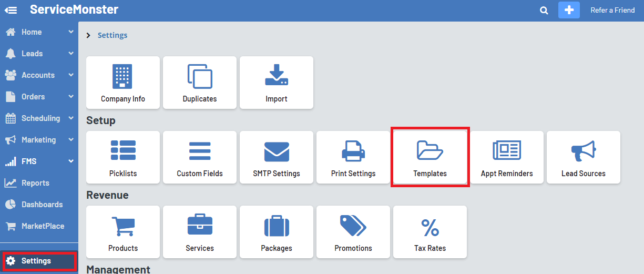
Task: Open the Picklists settings tile
Action: coord(123,157)
